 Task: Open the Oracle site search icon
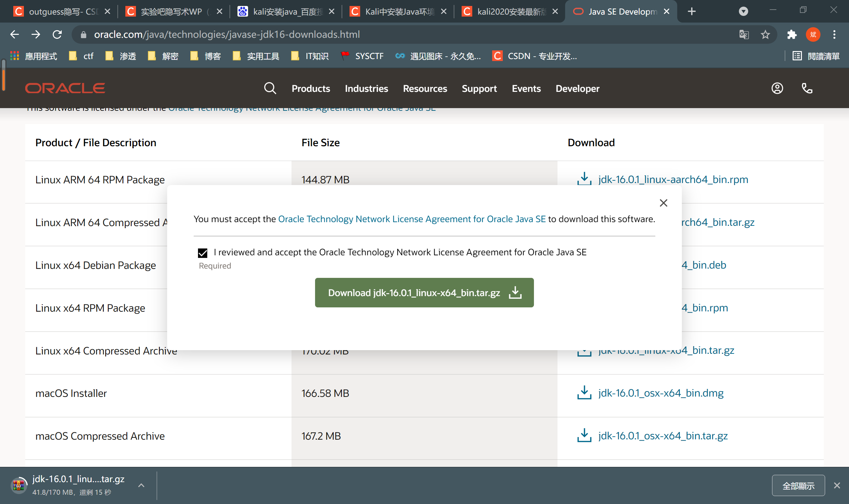pyautogui.click(x=270, y=88)
